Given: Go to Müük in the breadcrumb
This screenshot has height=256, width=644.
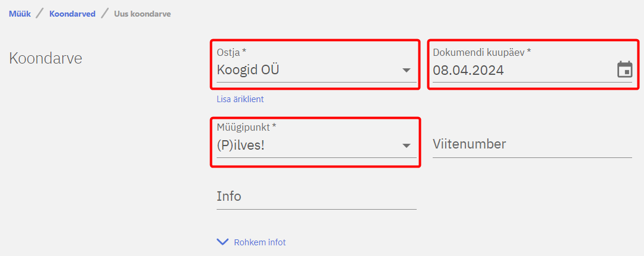Looking at the screenshot, I should pyautogui.click(x=20, y=14).
